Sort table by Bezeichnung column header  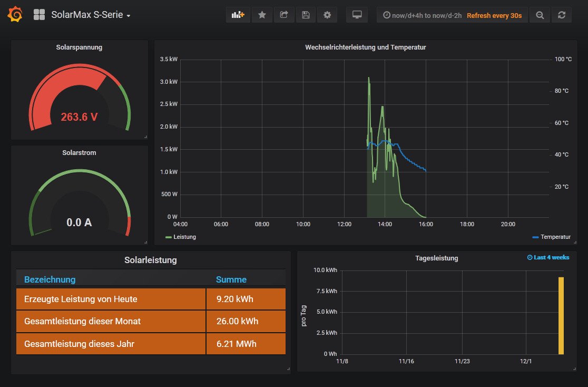click(x=50, y=279)
